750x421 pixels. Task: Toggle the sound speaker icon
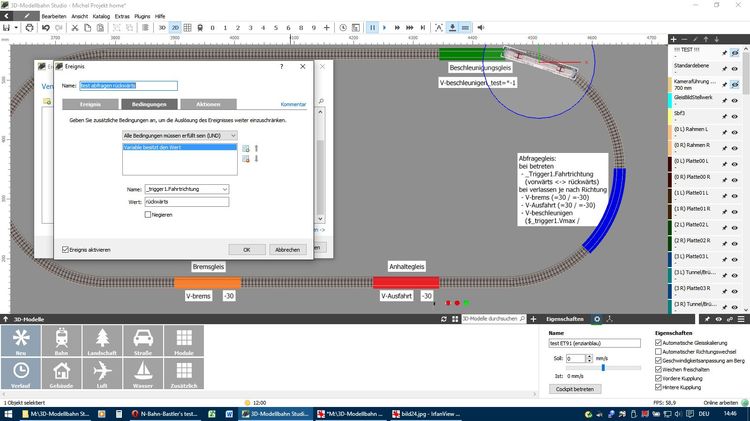(481, 28)
